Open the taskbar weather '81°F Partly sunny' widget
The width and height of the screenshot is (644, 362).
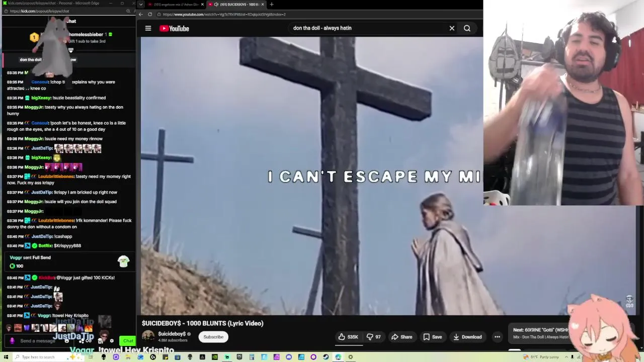[541, 357]
